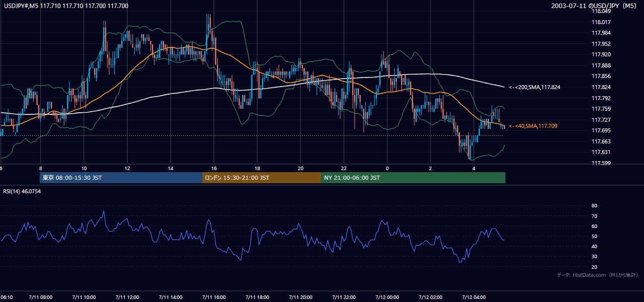This screenshot has width=644, height=302.
Task: Click the 117.920 price axis value
Action: (601, 54)
